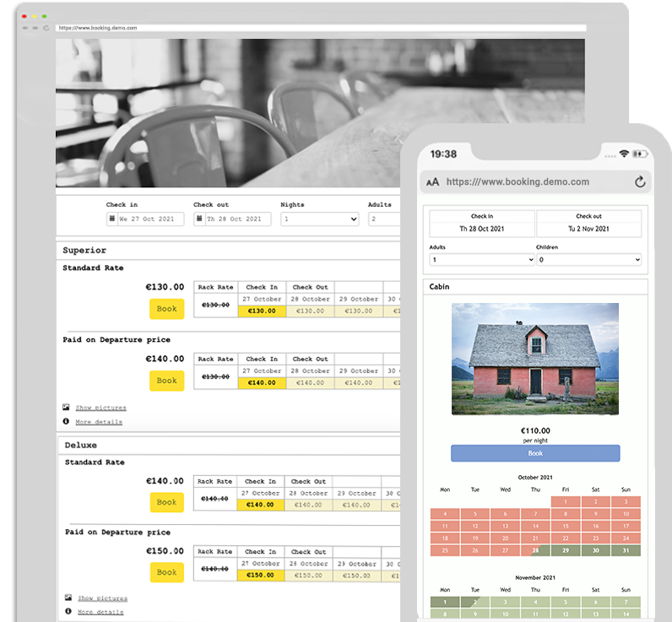The image size is (672, 622).
Task: Book Superior Paid on Departure at €140.00
Action: (x=166, y=381)
